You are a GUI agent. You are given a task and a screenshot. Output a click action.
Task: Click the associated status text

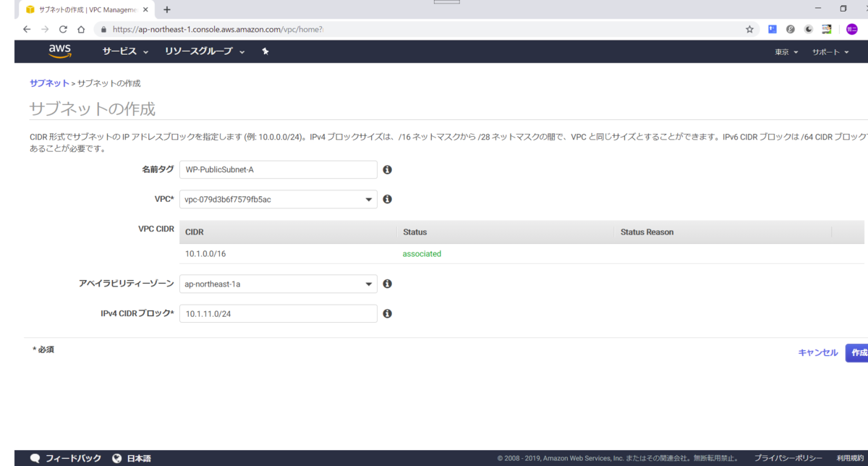422,254
